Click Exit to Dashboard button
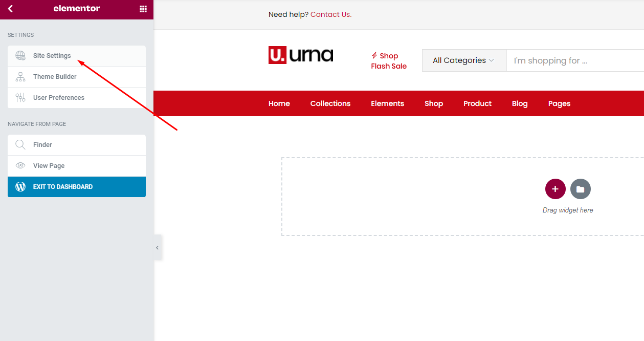 click(x=77, y=187)
